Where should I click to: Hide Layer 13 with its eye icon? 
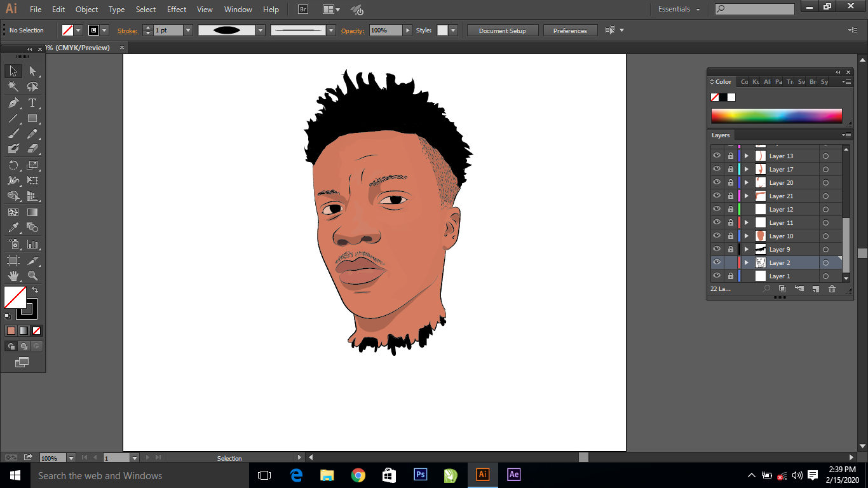click(x=717, y=156)
